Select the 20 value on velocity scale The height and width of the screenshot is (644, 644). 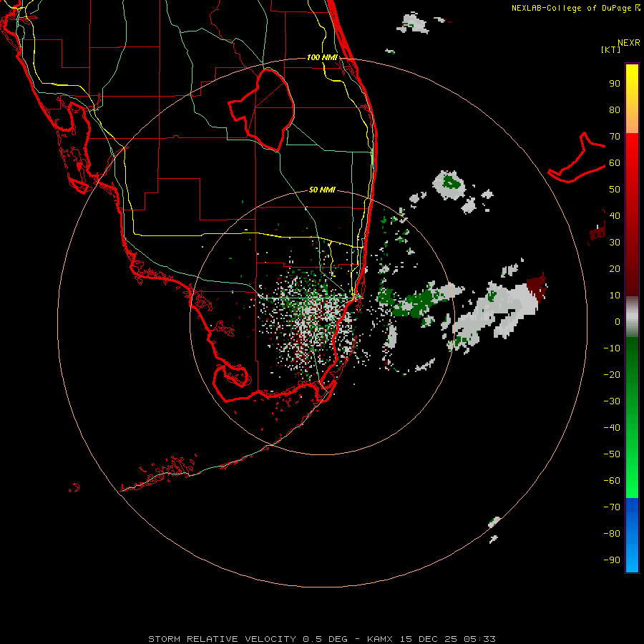615,269
